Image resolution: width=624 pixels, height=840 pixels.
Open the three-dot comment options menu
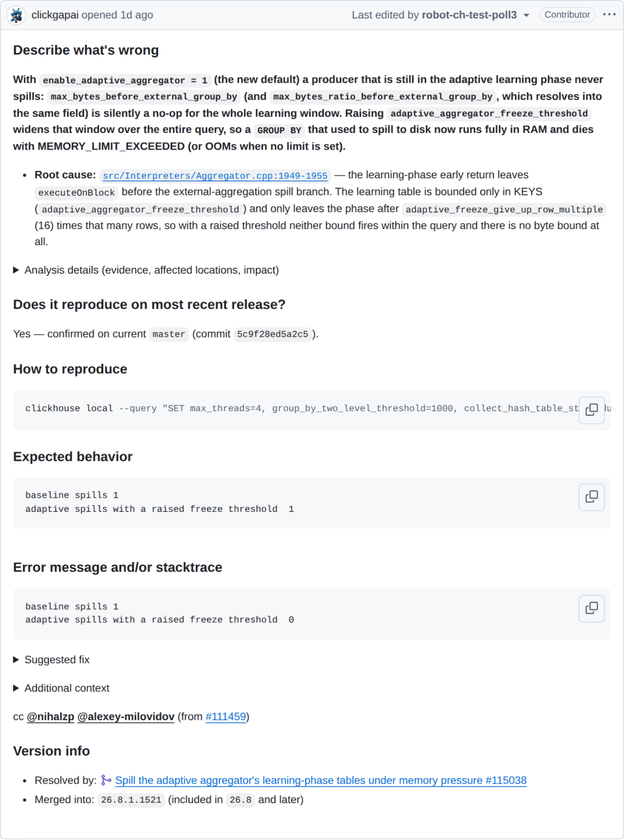[x=609, y=15]
